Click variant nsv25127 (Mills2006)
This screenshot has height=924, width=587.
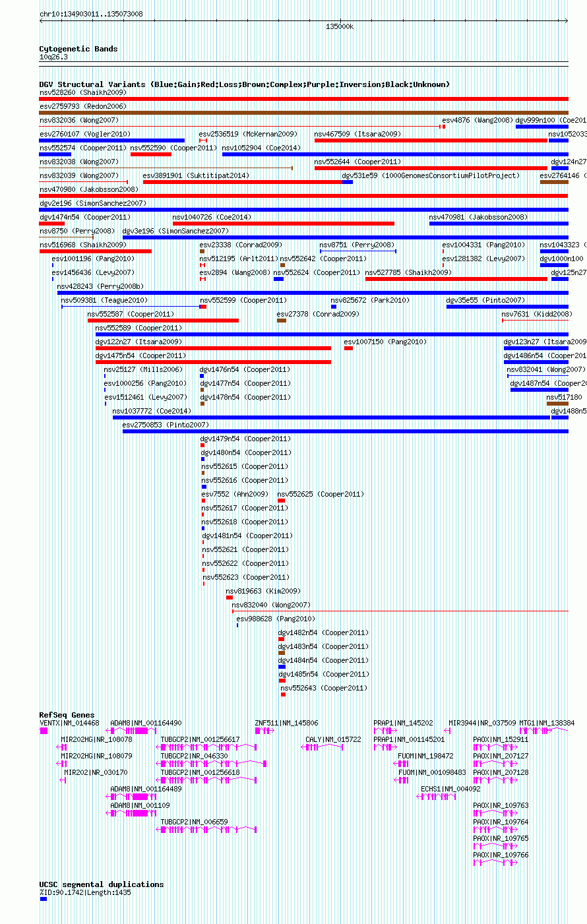pos(105,376)
